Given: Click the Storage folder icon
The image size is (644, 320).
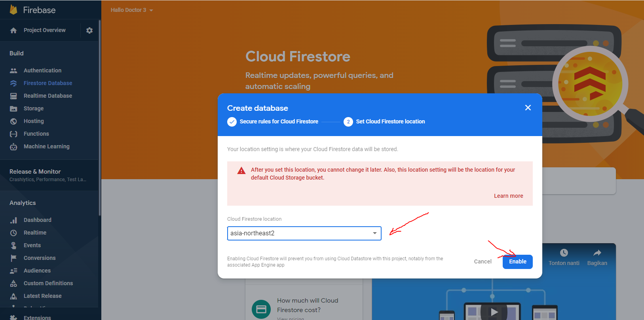Looking at the screenshot, I should point(13,108).
